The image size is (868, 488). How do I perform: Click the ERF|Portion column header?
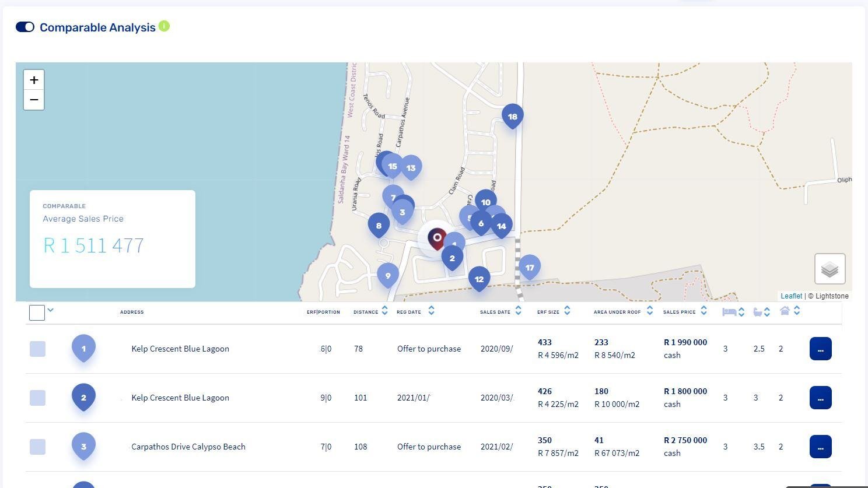pyautogui.click(x=323, y=312)
